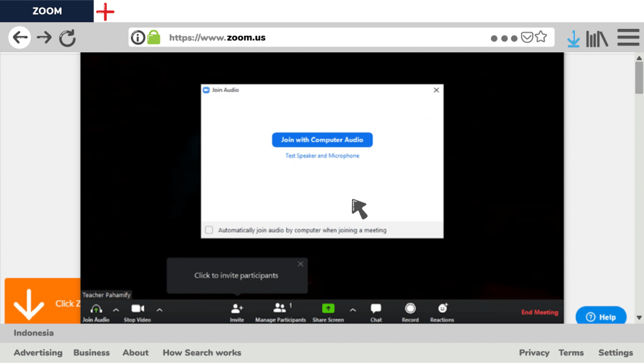Expand audio options chevron beside Join Audio
This screenshot has width=644, height=363.
coord(116,310)
